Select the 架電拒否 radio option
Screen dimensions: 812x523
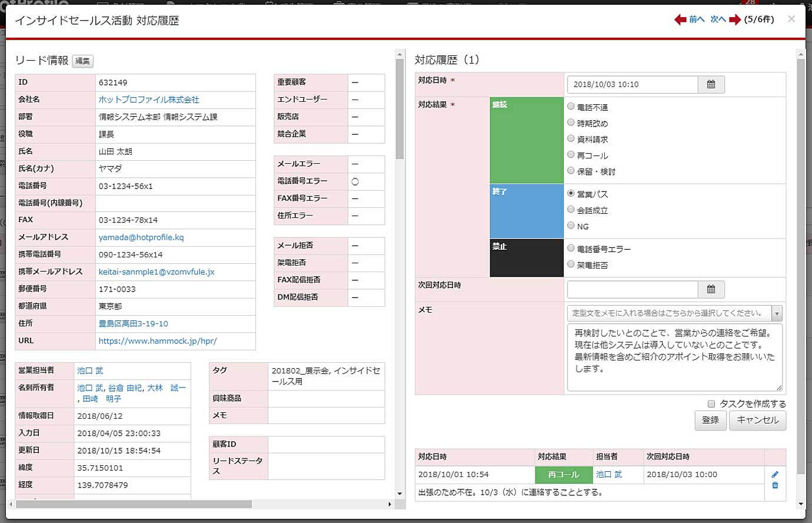pyautogui.click(x=571, y=264)
